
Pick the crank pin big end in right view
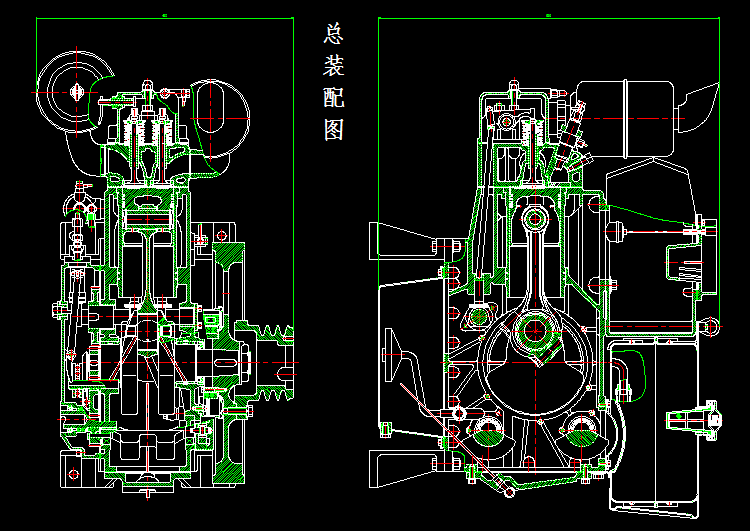(x=533, y=330)
